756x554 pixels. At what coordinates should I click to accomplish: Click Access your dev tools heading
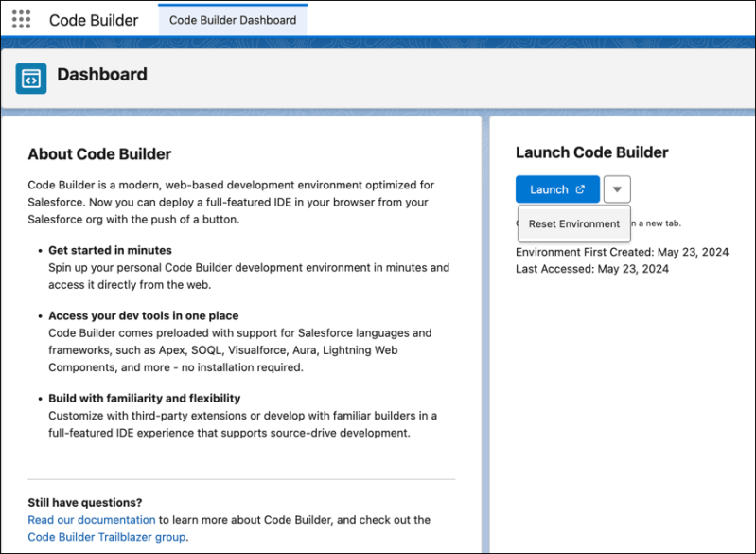tap(143, 315)
